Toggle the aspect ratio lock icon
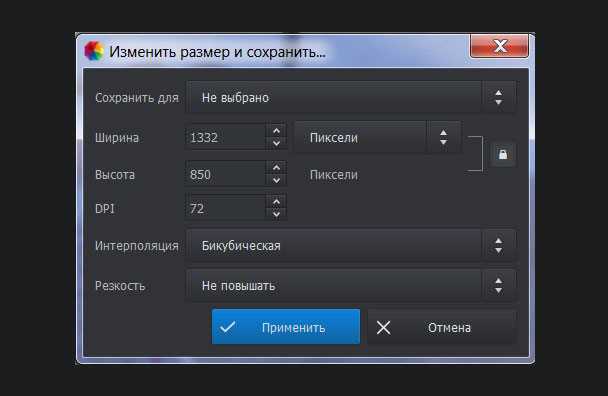Viewport: 608px width, 396px height. (503, 154)
